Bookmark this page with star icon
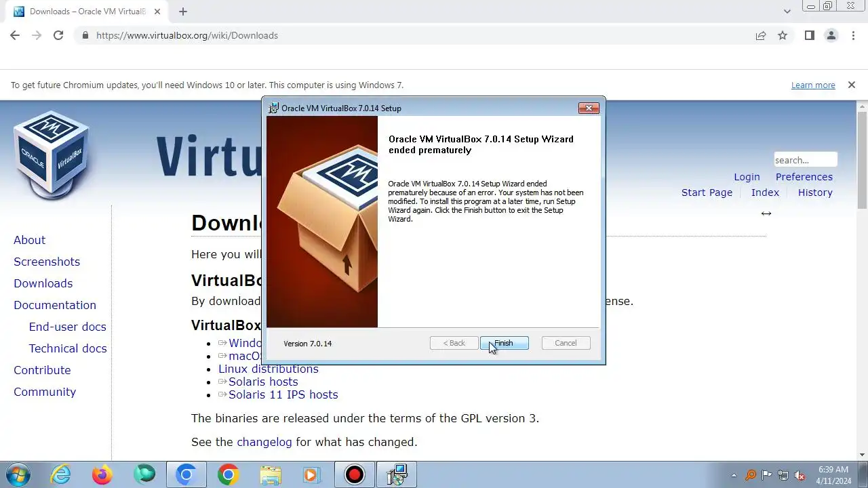The height and width of the screenshot is (488, 868). point(783,35)
